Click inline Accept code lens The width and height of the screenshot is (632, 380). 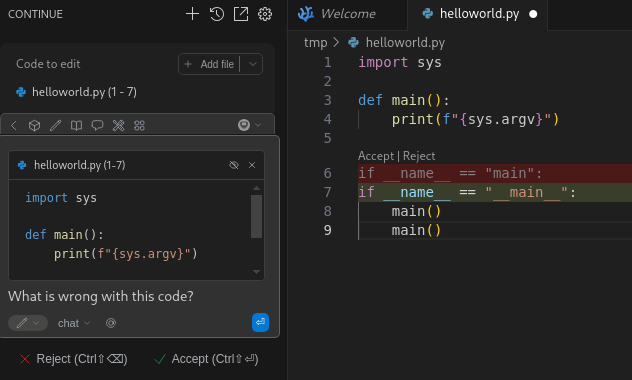coord(376,156)
